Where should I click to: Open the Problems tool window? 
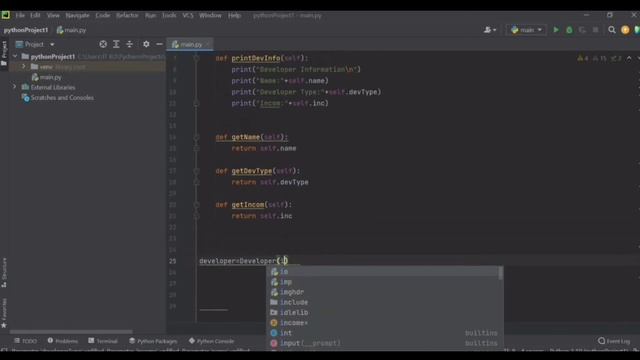(62, 341)
